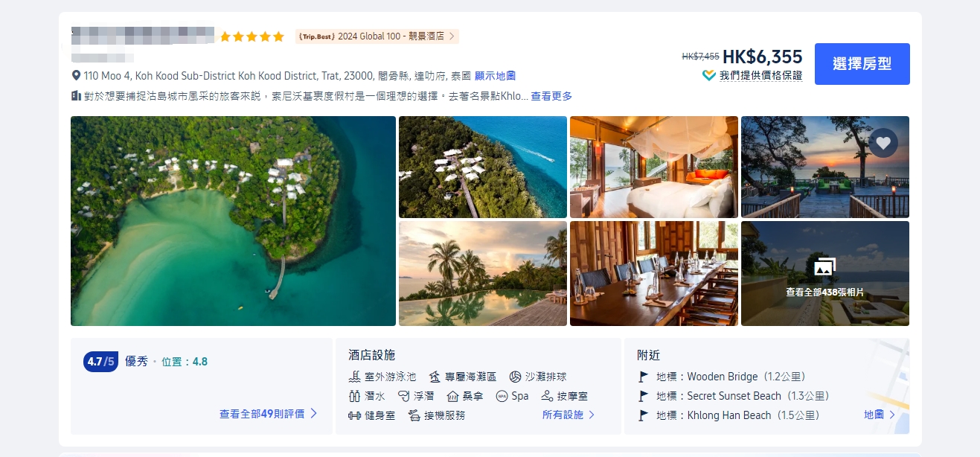Click the 4.7/5 rating score badge
The width and height of the screenshot is (980, 457).
click(100, 362)
